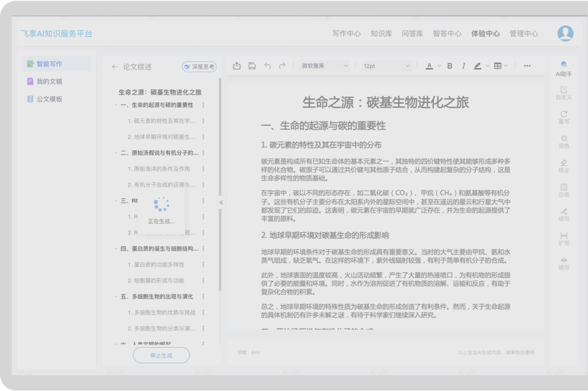The image size is (588, 391).
Task: Open the AI助手 panel
Action: [x=564, y=69]
